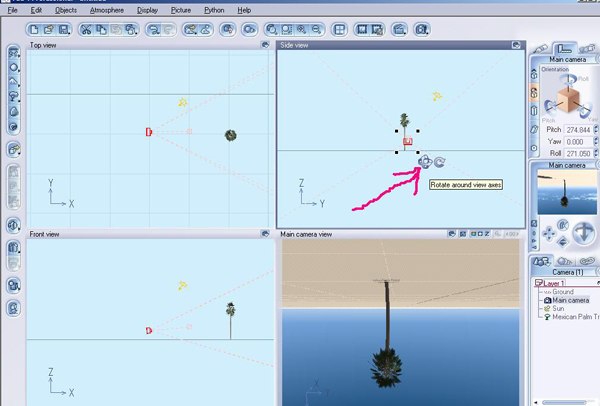Switch to the objects tab in layers panel

click(542, 262)
